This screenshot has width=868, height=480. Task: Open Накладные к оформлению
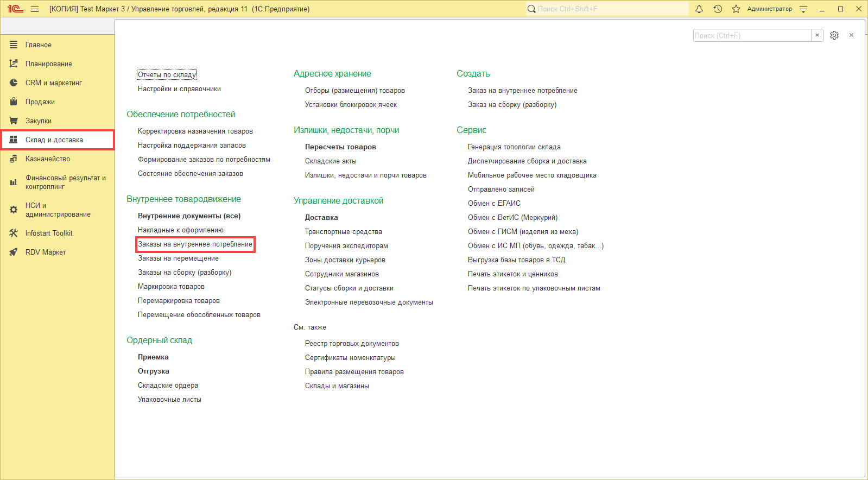(x=181, y=230)
